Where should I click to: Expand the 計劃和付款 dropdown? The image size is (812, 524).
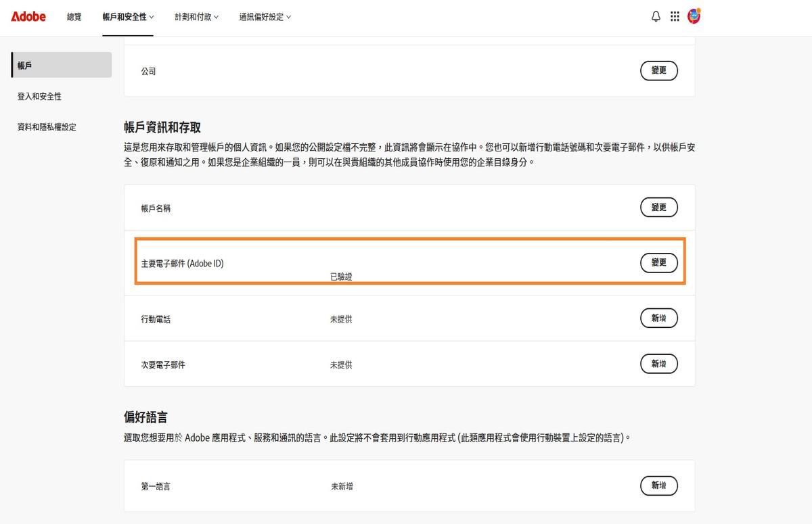coord(196,18)
